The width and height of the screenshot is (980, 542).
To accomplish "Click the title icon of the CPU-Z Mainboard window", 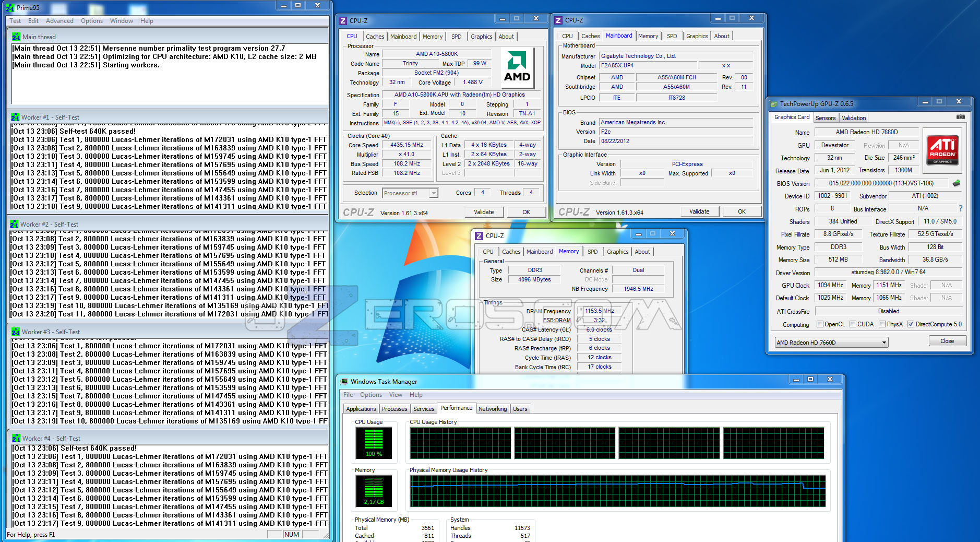I will [558, 20].
